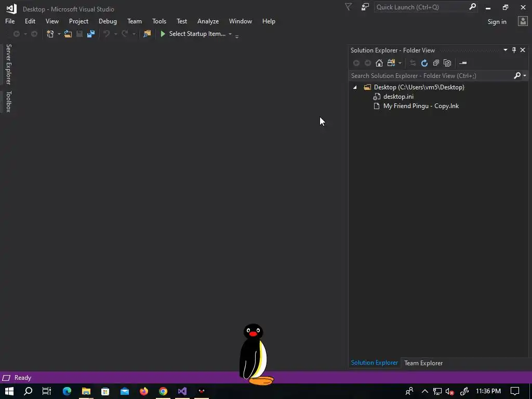Screen dimensions: 532x399
Task: Open the search options dropdown in Solution Explorer
Action: [525, 75]
